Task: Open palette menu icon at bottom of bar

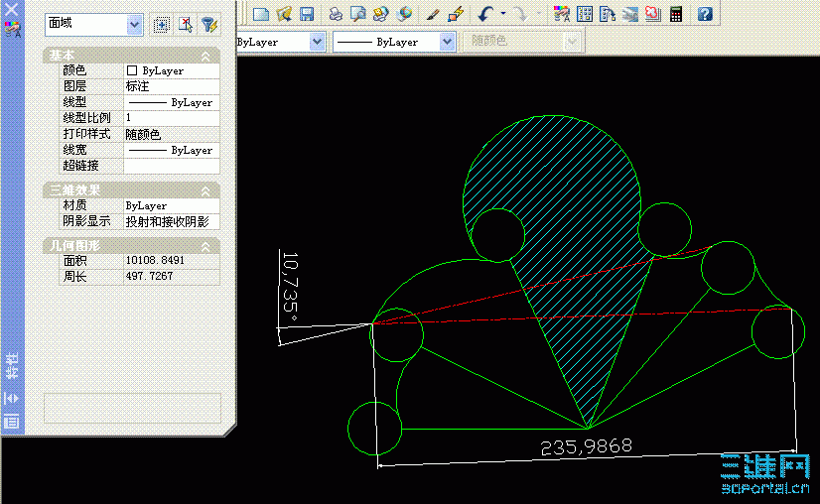Action: (12, 421)
